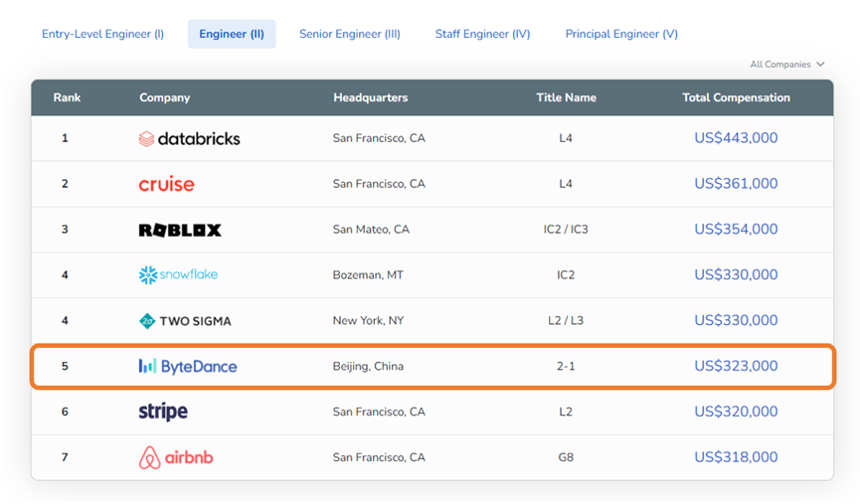Click Databricks compensation US$443,000 link
The image size is (860, 504).
[x=736, y=138]
